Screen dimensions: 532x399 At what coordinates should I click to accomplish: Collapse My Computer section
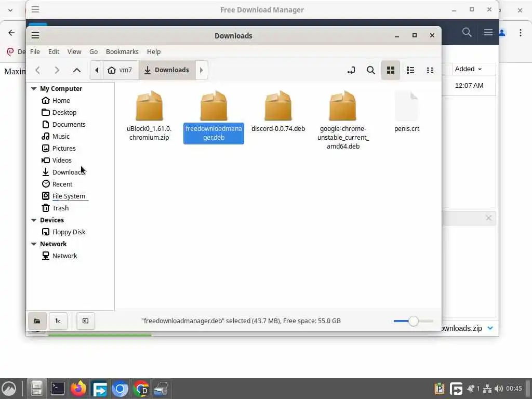pyautogui.click(x=34, y=88)
